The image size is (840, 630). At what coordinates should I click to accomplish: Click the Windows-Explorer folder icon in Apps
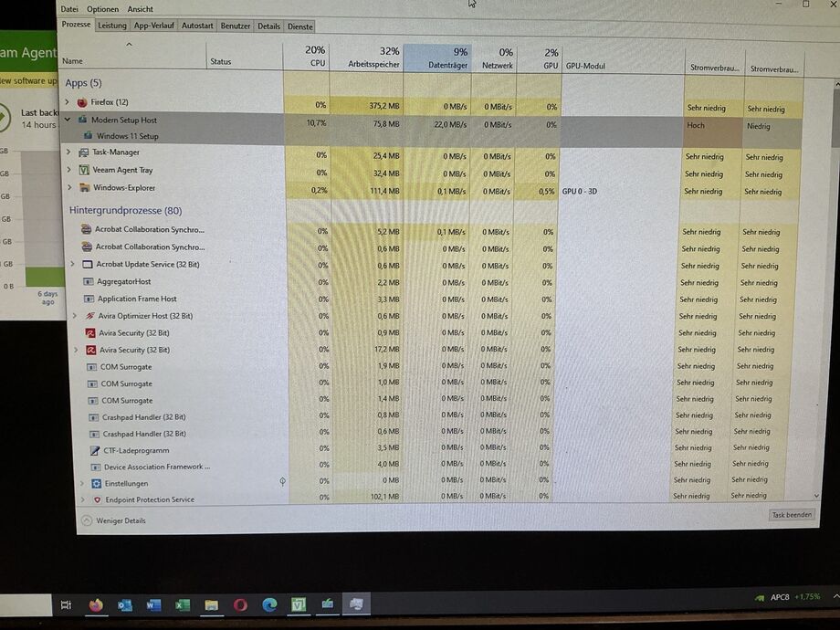coord(85,188)
